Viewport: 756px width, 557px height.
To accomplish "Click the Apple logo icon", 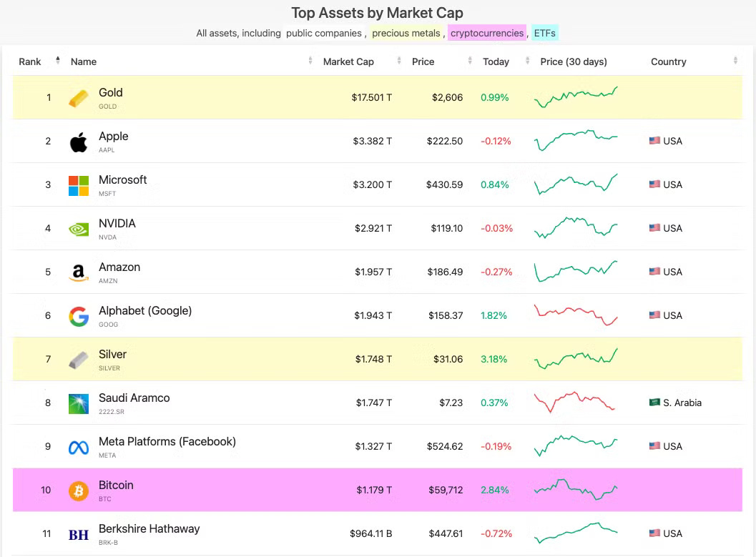I will tap(79, 142).
